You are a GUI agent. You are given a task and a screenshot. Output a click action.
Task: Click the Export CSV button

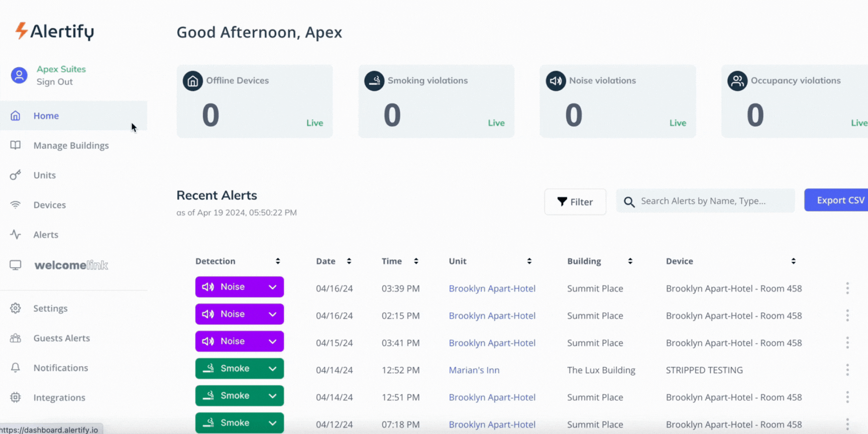tap(839, 200)
